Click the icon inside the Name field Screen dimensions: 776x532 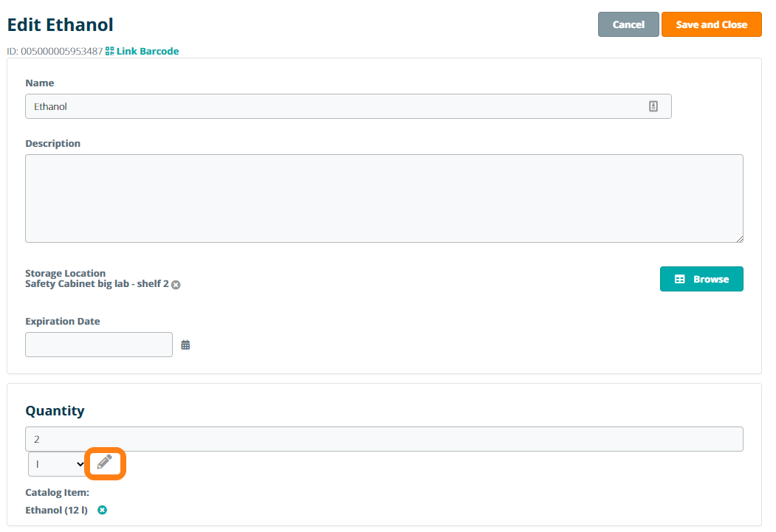pos(653,106)
